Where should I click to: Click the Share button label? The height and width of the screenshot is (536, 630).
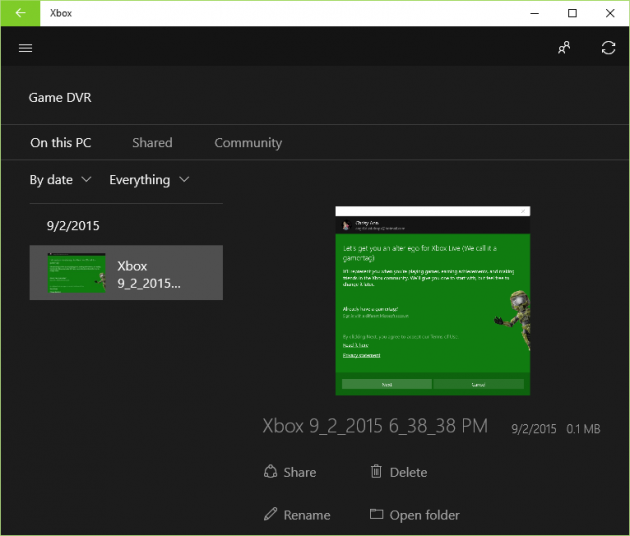point(300,473)
